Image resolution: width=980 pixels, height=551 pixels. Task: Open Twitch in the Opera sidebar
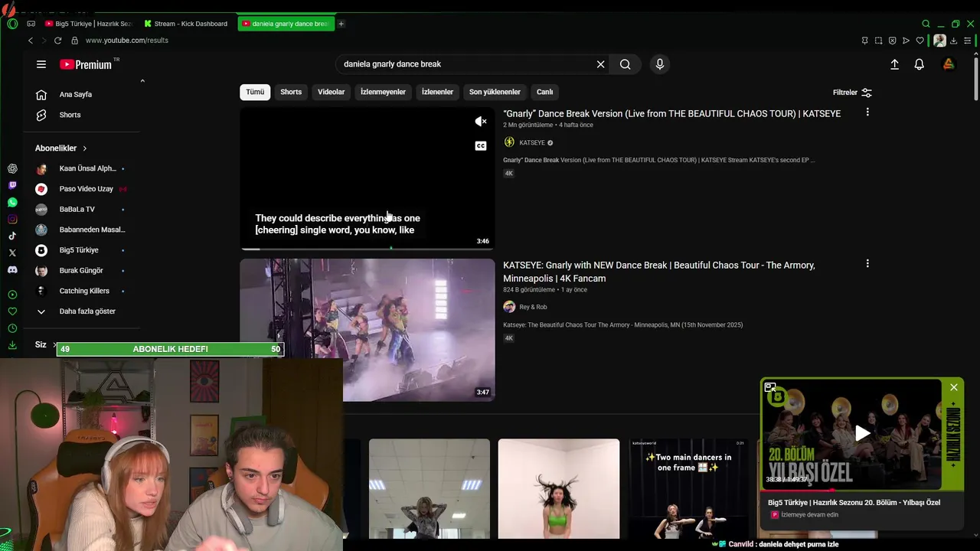tap(12, 185)
